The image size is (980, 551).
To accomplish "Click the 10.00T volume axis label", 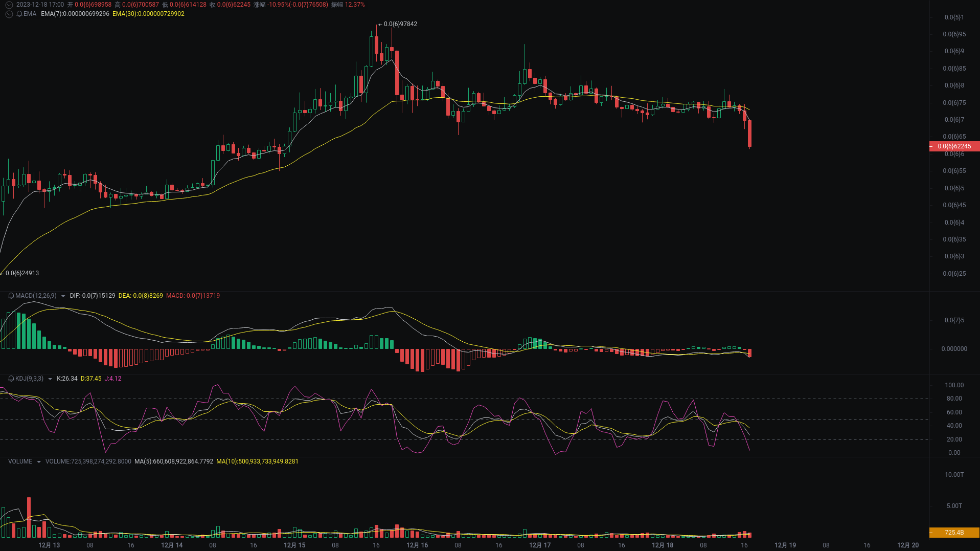I will [x=954, y=475].
